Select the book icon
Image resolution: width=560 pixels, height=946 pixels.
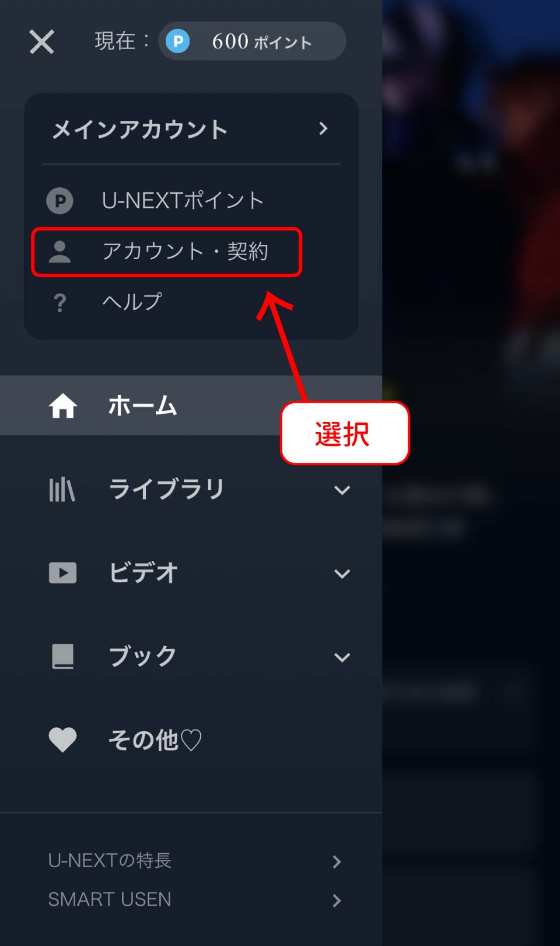pyautogui.click(x=62, y=657)
